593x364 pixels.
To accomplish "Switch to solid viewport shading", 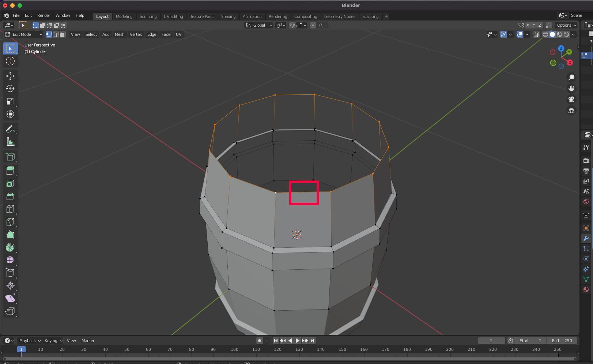I will pos(552,34).
